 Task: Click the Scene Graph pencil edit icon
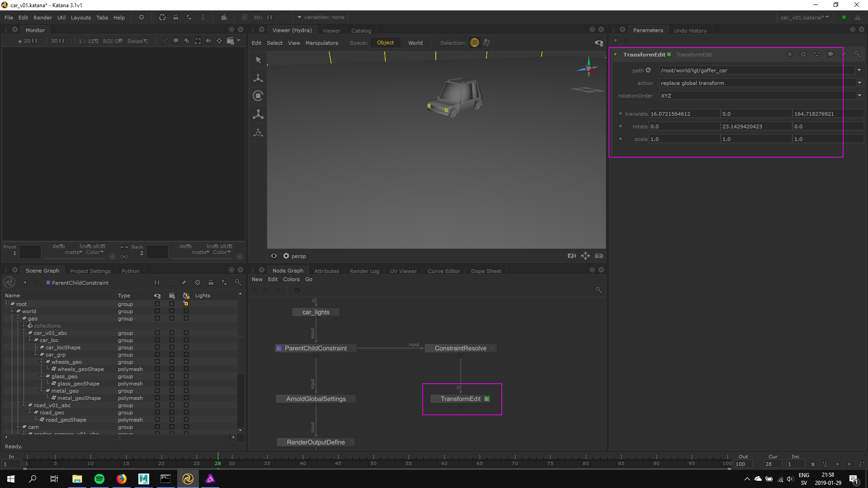(x=184, y=282)
